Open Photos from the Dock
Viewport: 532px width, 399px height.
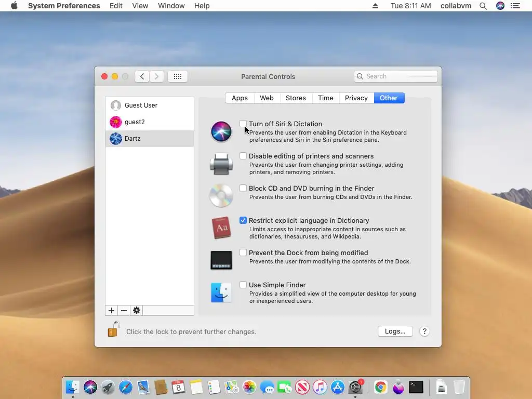pos(249,387)
